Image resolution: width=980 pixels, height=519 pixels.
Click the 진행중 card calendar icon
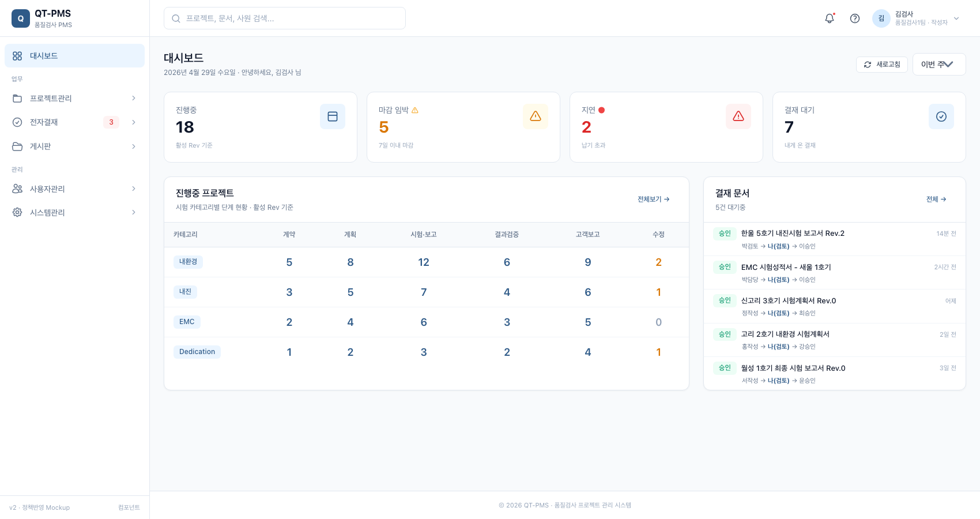(x=333, y=116)
